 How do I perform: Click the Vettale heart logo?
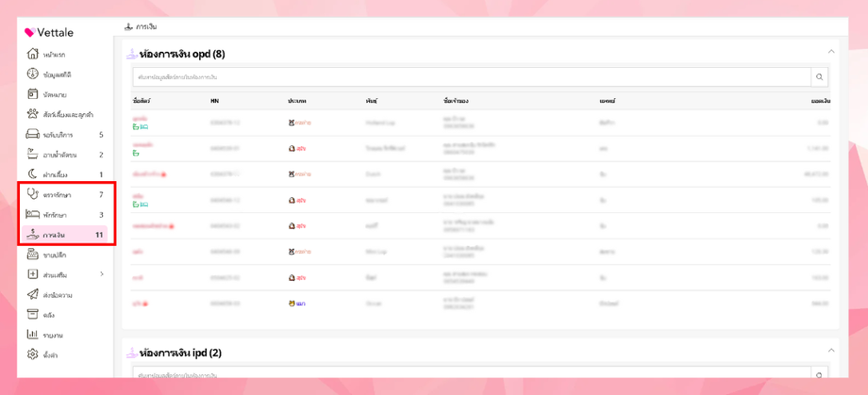click(x=30, y=33)
